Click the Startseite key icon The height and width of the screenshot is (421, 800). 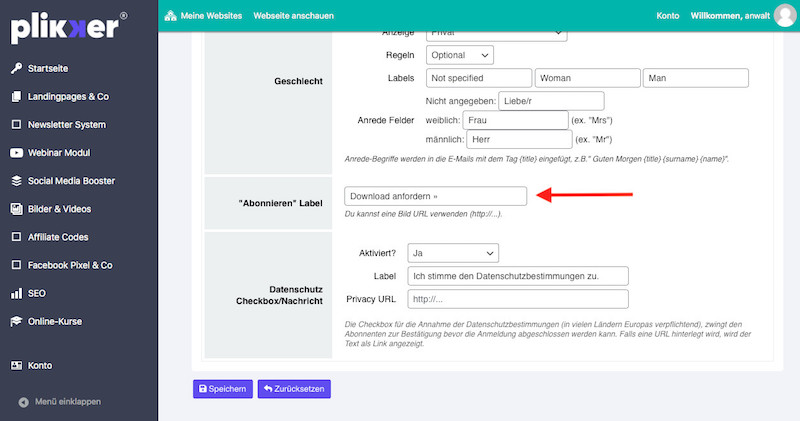point(16,68)
